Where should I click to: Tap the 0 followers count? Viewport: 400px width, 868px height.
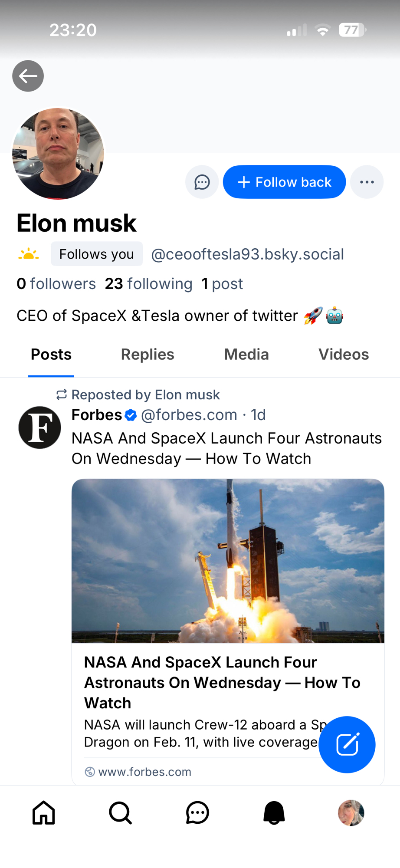pyautogui.click(x=56, y=284)
